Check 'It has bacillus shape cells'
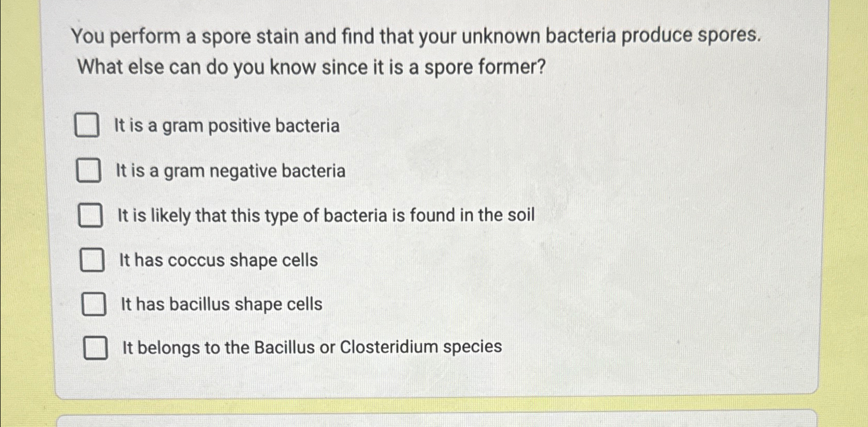Image resolution: width=868 pixels, height=427 pixels. click(95, 305)
